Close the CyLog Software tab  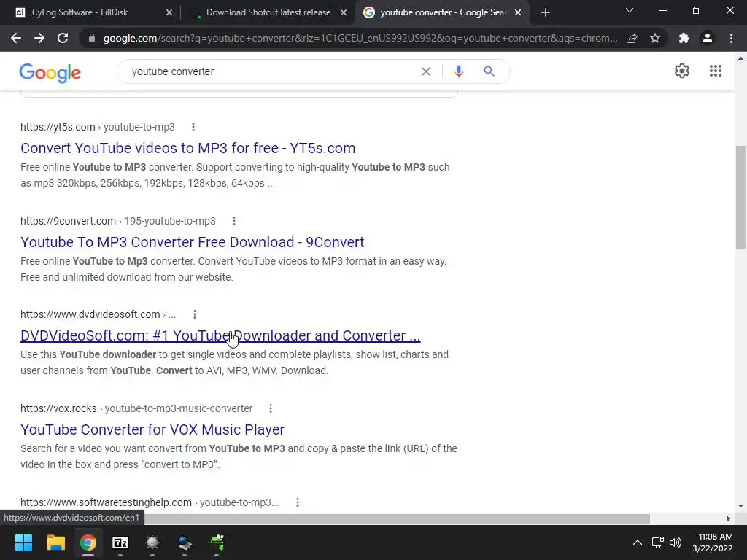coord(169,13)
